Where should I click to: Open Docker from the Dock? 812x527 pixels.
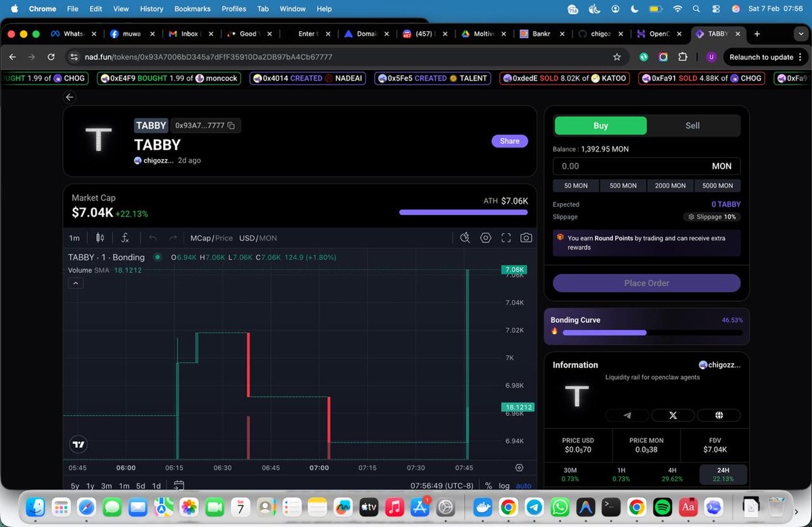pos(482,507)
